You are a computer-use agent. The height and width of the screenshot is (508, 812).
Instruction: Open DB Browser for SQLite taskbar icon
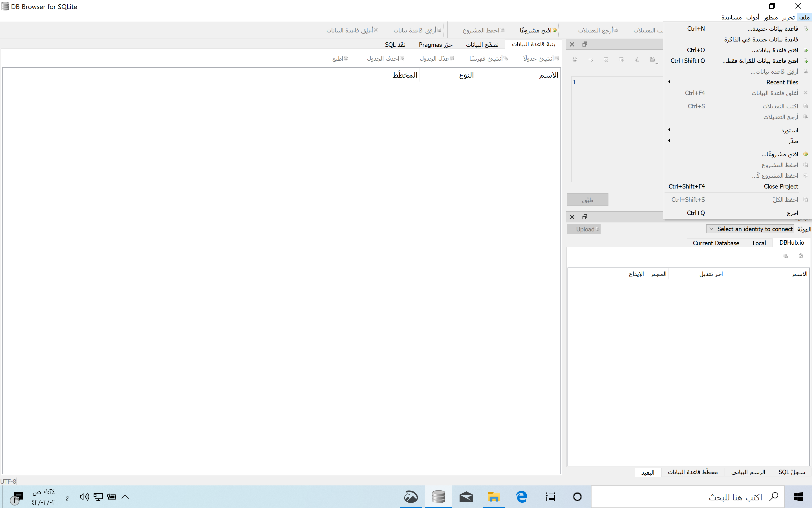click(438, 497)
